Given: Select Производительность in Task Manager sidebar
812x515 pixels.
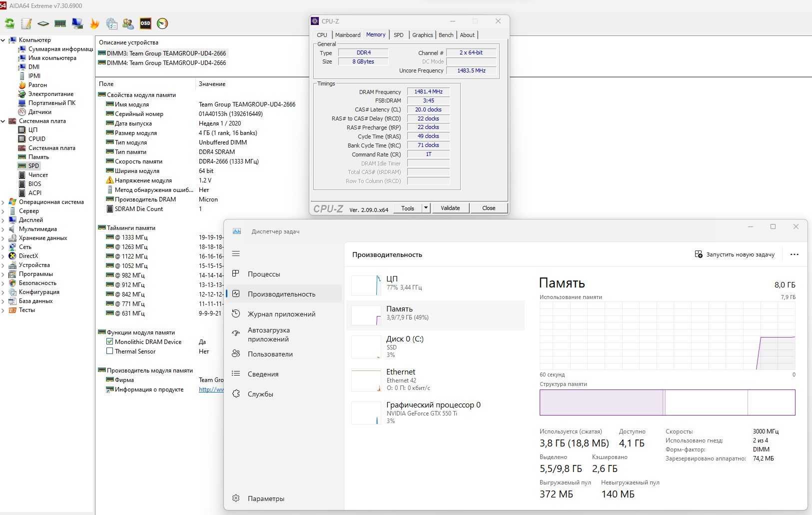Looking at the screenshot, I should click(x=283, y=294).
